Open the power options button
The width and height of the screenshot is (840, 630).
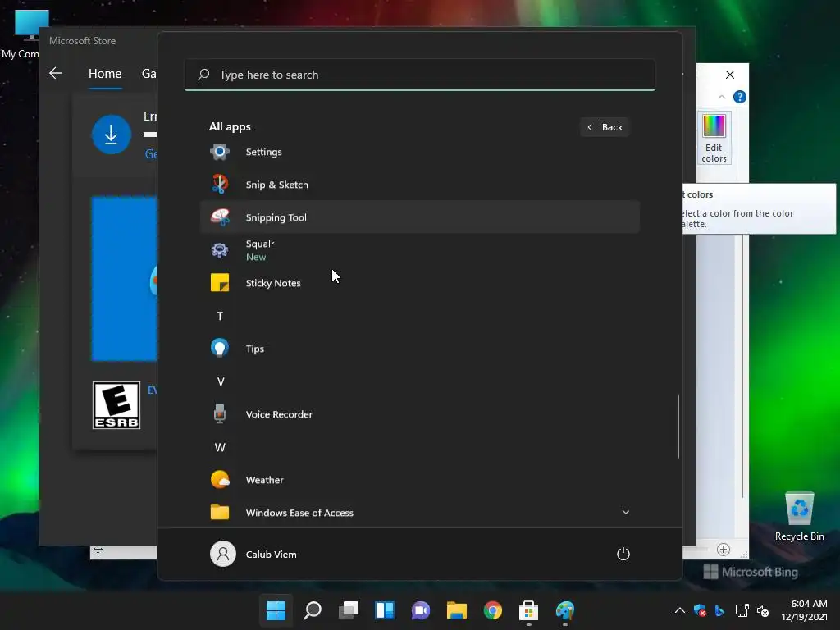(x=623, y=554)
